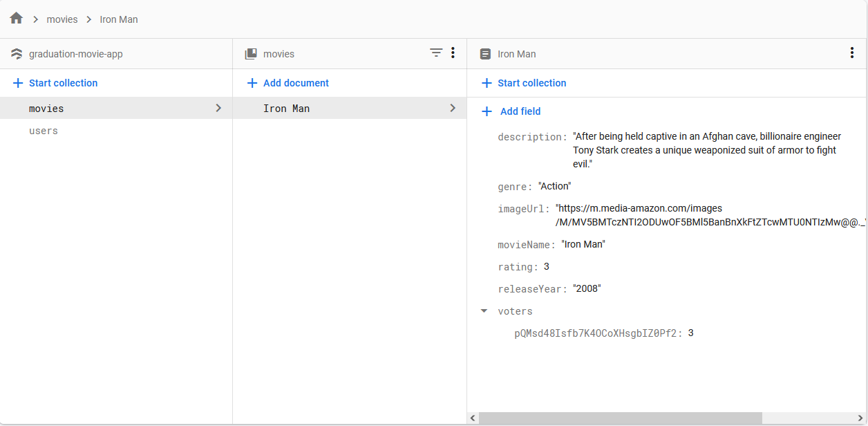Click the chevron beside movies collection row
Image resolution: width=868 pixels, height=426 pixels.
click(218, 108)
